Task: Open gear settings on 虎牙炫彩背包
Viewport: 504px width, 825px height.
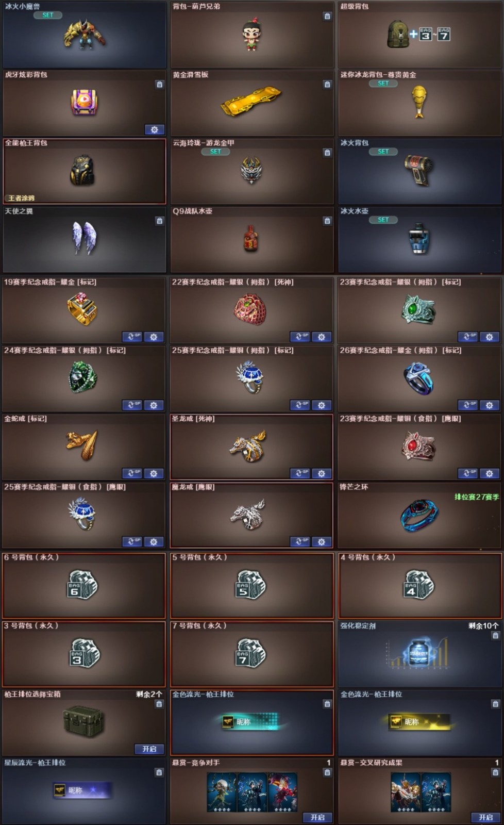Action: pyautogui.click(x=154, y=129)
